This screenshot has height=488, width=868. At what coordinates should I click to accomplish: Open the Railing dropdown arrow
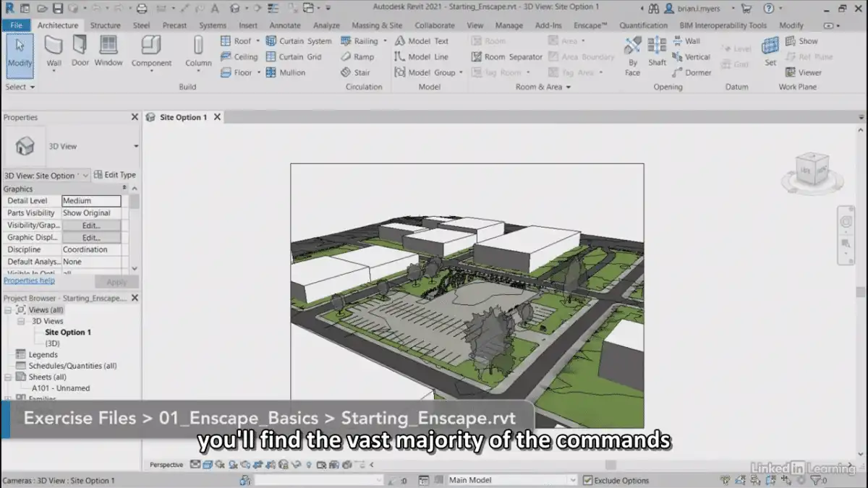click(385, 41)
